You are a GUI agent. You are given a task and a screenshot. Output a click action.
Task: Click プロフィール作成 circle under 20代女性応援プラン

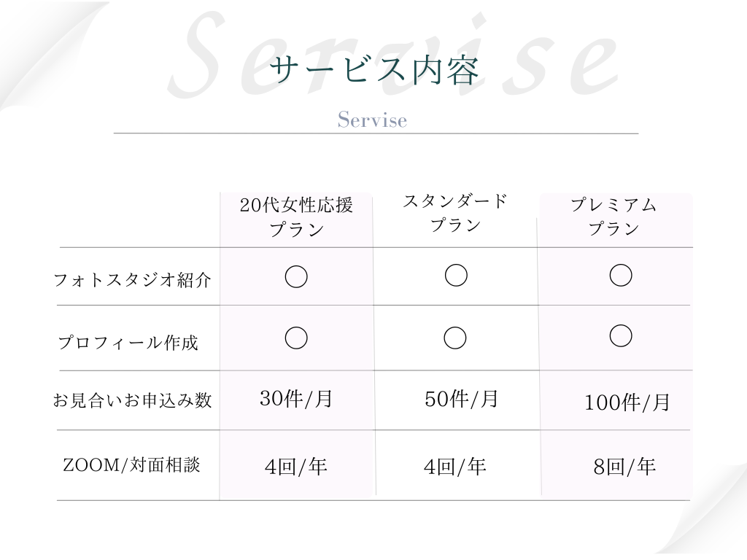click(295, 338)
